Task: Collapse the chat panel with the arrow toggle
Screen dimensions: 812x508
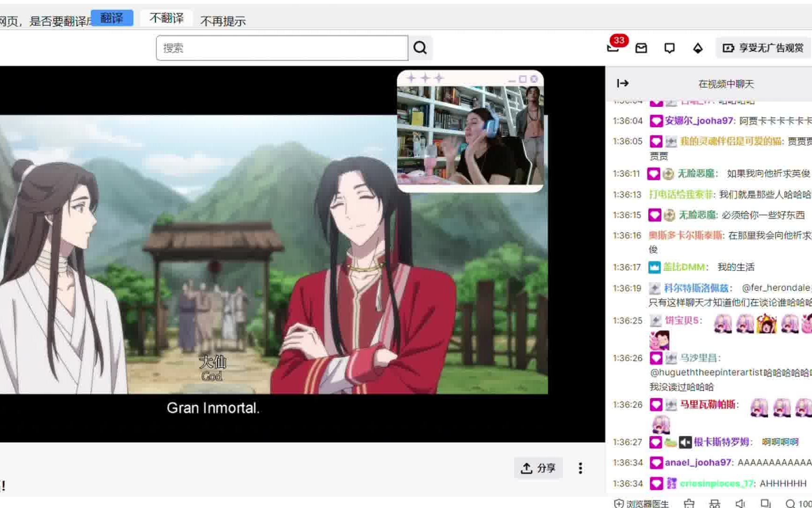Action: (623, 83)
